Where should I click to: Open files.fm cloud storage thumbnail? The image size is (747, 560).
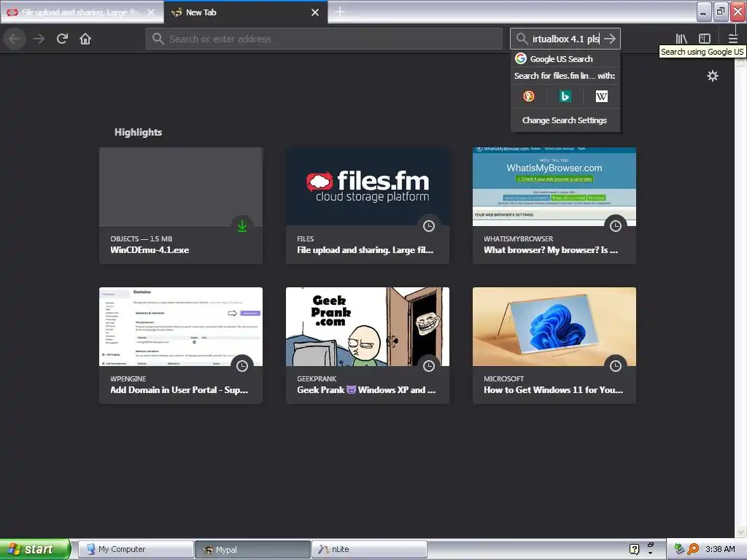[x=368, y=187]
